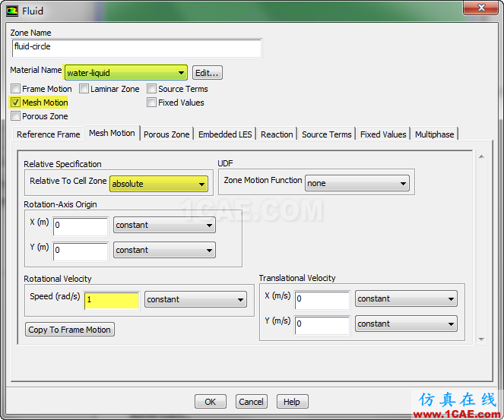Screen dimensions: 504x420
Task: Confirm the dialog with OK button
Action: tap(211, 402)
